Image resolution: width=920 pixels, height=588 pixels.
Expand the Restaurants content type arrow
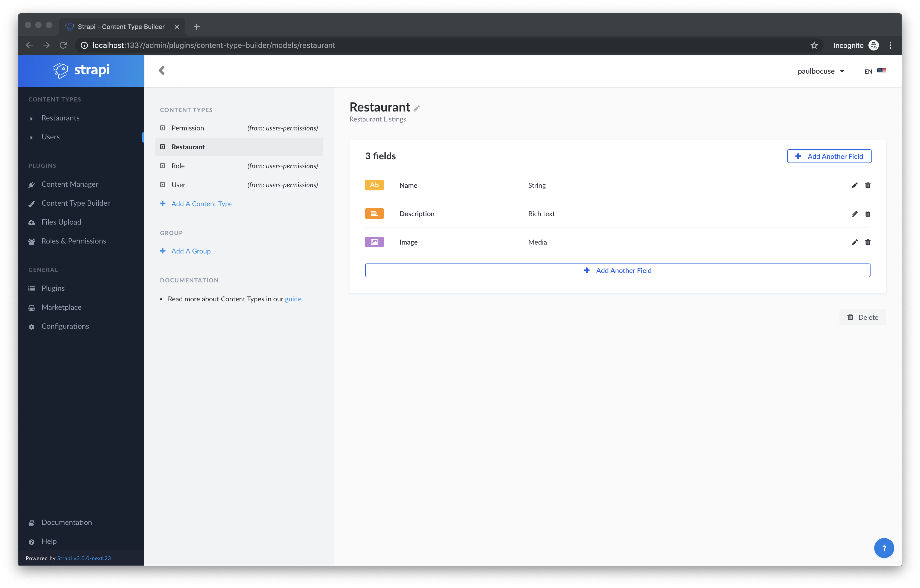click(31, 118)
